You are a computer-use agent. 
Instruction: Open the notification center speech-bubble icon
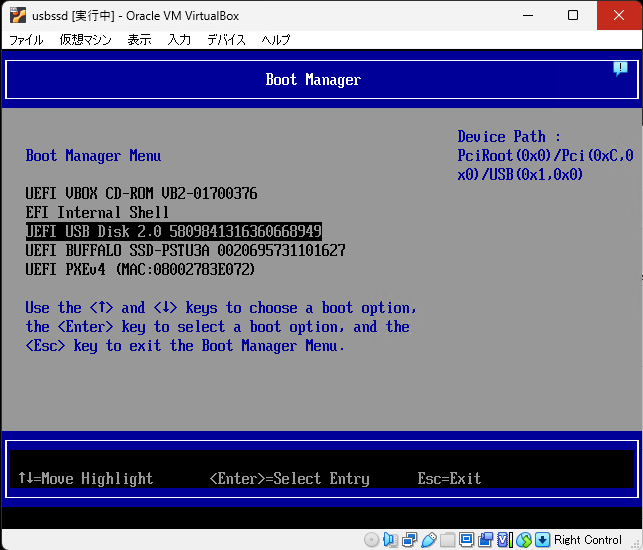(620, 68)
